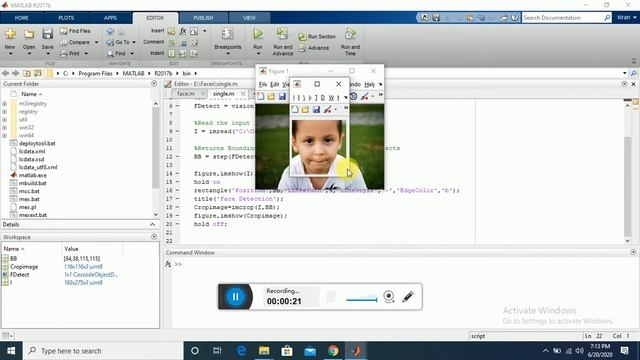The height and width of the screenshot is (360, 640).
Task: Click the Browse for folder icon
Action: click(38, 73)
